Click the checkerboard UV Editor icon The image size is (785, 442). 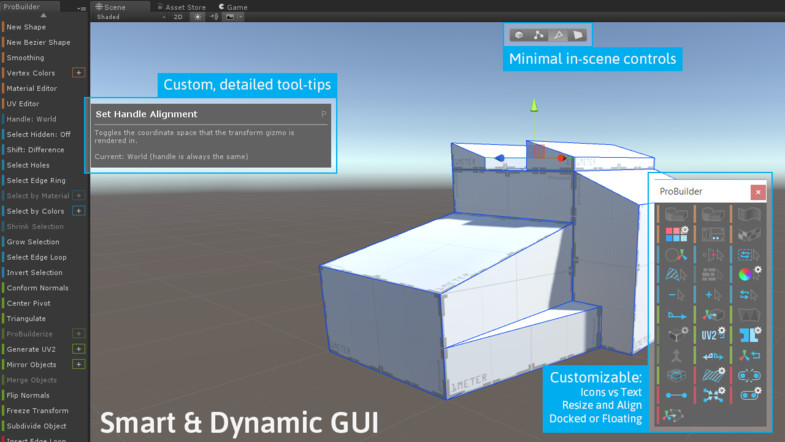pyautogui.click(x=749, y=234)
